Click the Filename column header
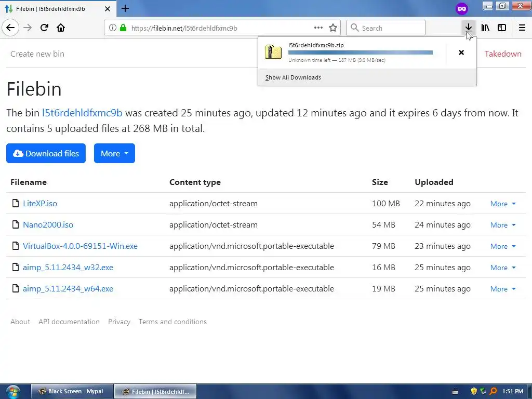Viewport: 532px width, 399px height. [29, 182]
